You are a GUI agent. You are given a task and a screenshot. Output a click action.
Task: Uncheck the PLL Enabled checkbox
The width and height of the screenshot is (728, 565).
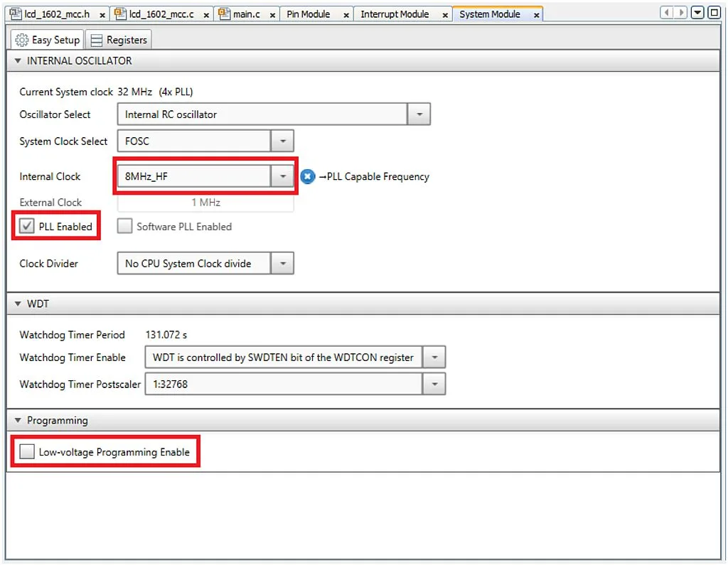(x=27, y=226)
